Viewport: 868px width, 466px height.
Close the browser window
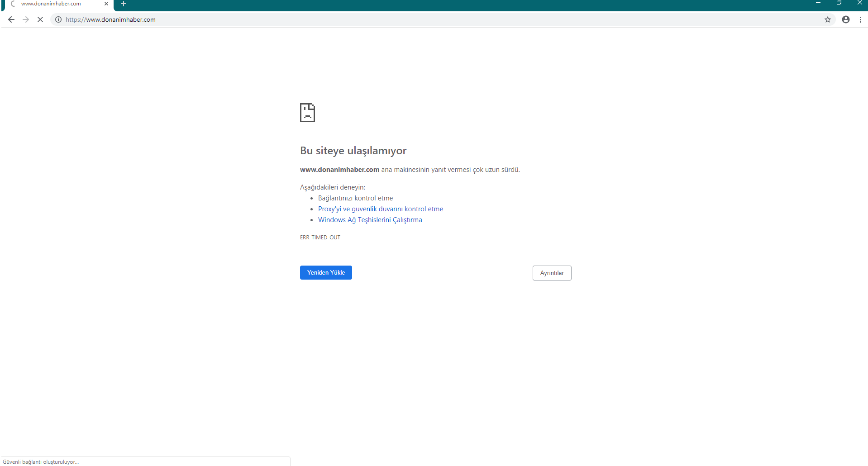click(859, 3)
